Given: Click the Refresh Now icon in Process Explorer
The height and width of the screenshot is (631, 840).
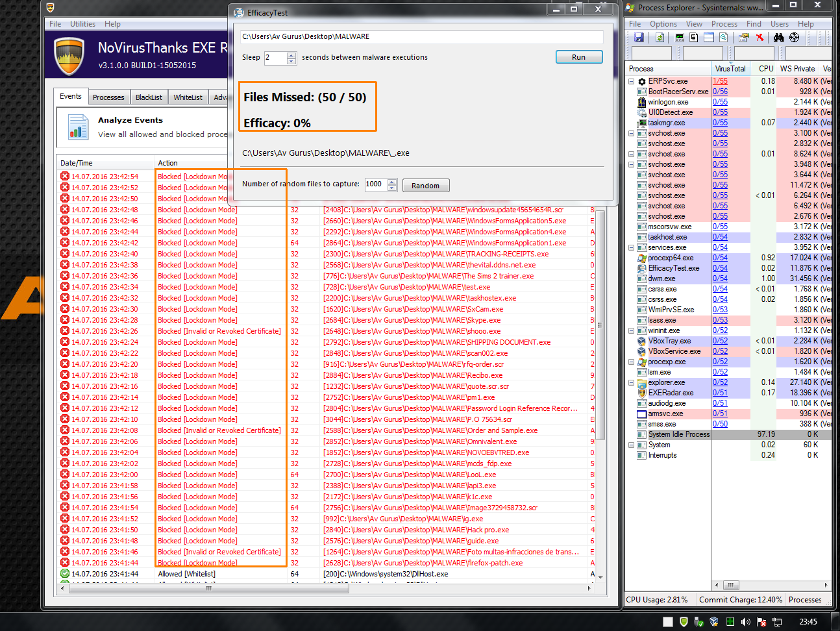Looking at the screenshot, I should (660, 38).
